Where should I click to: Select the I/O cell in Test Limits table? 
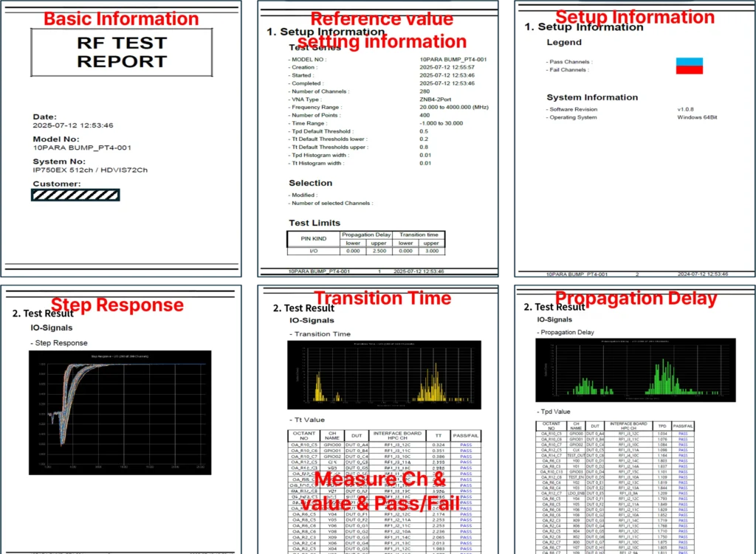[313, 251]
